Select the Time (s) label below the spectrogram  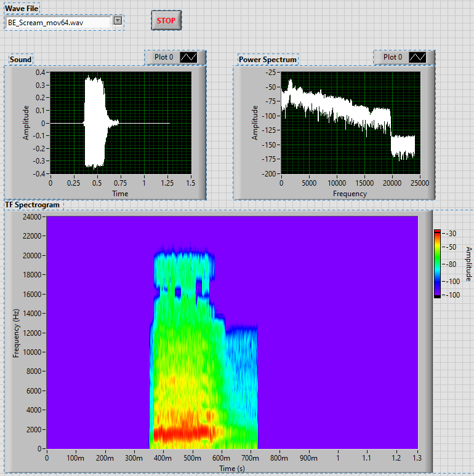232,469
